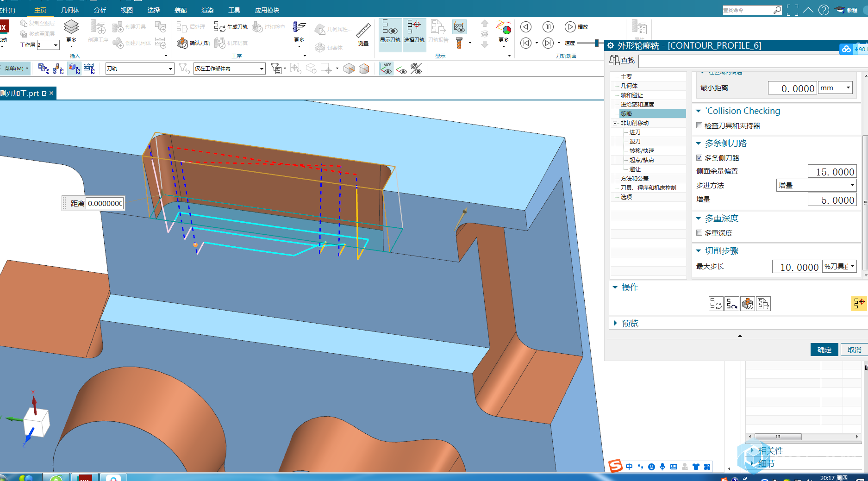Viewport: 868px width, 481px height.
Task: Toggle the WCS eye display icon
Action: (x=401, y=69)
